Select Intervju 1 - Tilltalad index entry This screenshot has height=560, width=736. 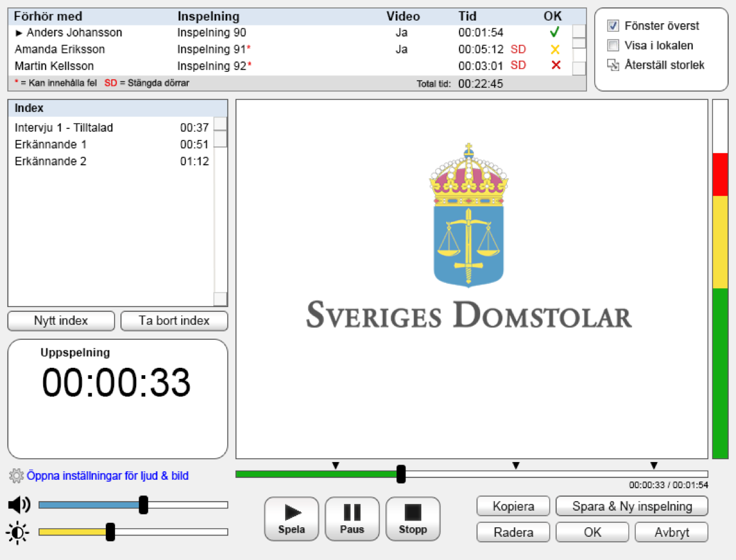tap(112, 128)
